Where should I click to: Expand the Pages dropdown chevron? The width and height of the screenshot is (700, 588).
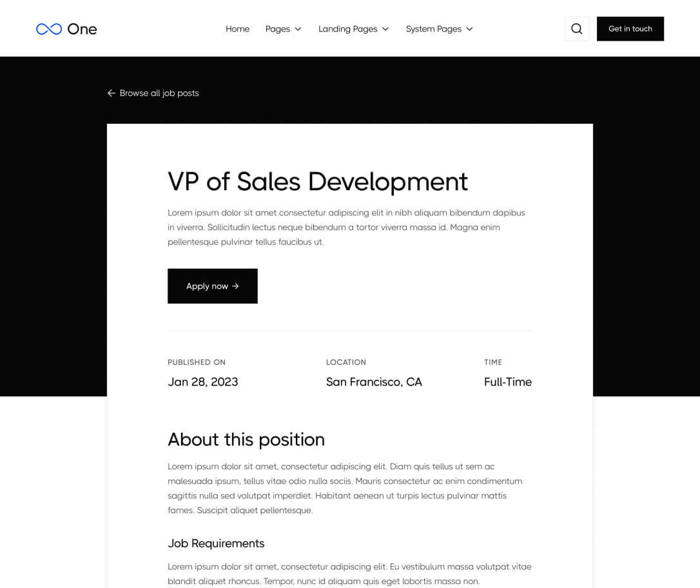298,29
